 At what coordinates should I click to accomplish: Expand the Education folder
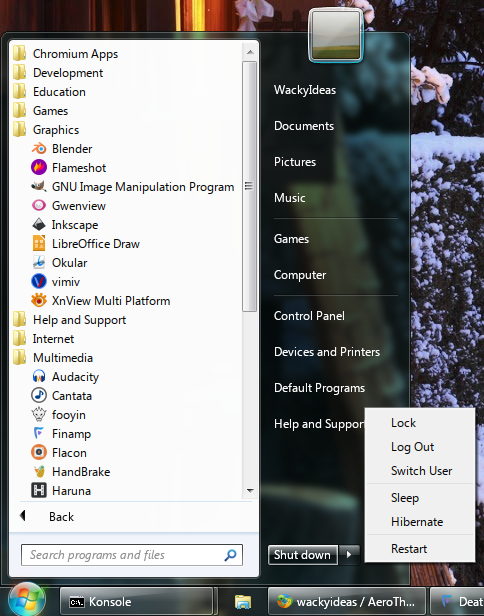[x=50, y=92]
